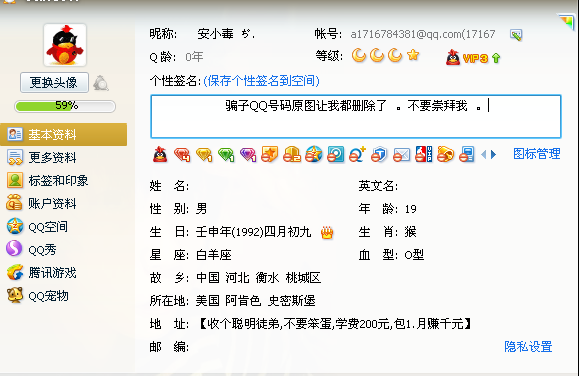The width and height of the screenshot is (579, 376).
Task: Open the QQ空间 tab
Action: coord(37,226)
